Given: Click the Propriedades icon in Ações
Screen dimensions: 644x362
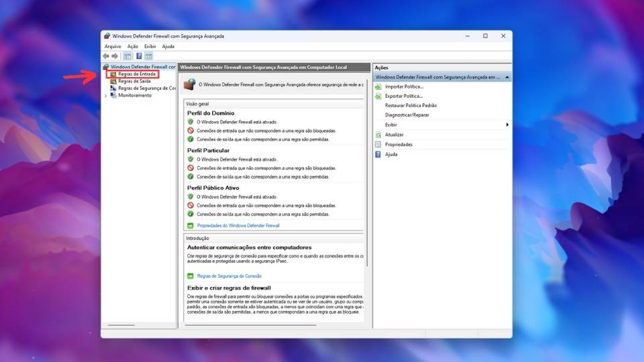Looking at the screenshot, I should tap(378, 145).
